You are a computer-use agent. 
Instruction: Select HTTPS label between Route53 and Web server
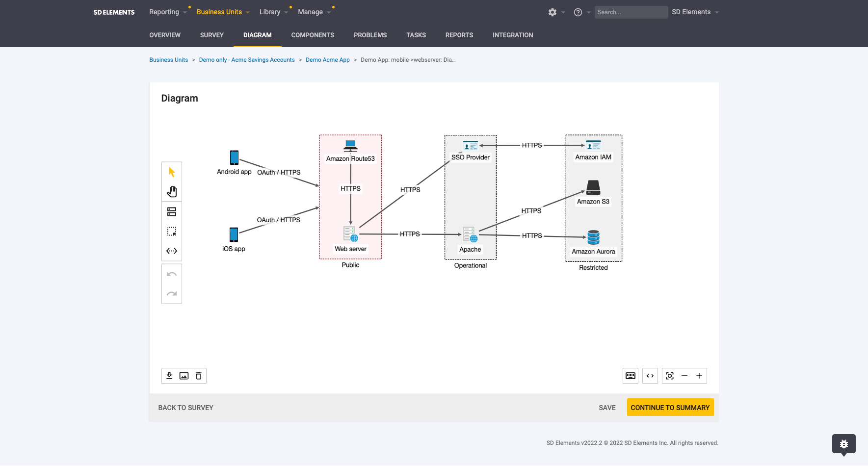[x=350, y=189]
